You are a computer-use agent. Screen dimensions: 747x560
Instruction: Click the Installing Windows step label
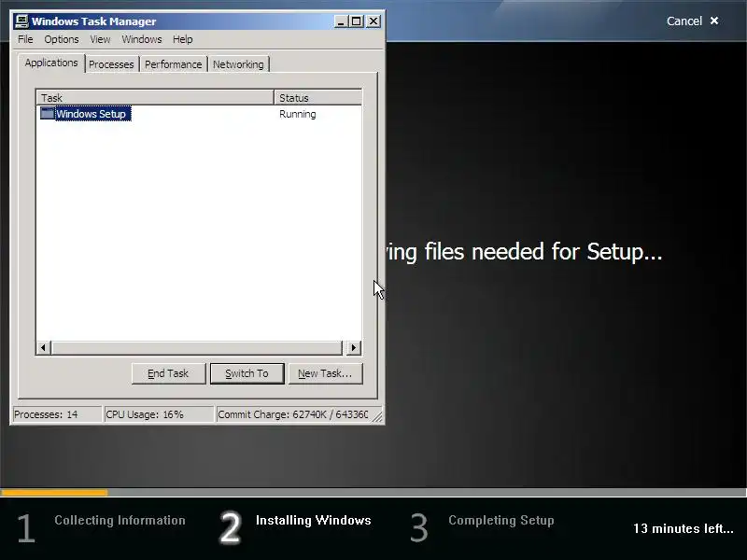pyautogui.click(x=313, y=520)
